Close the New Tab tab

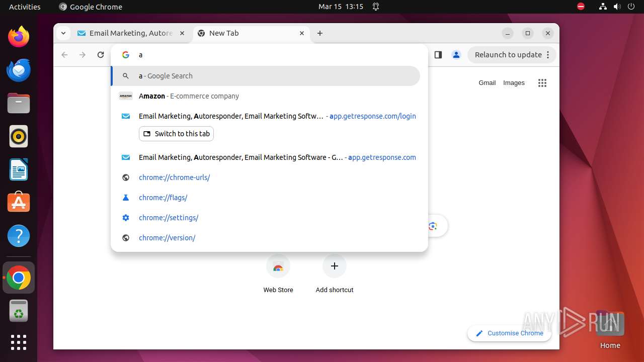302,33
